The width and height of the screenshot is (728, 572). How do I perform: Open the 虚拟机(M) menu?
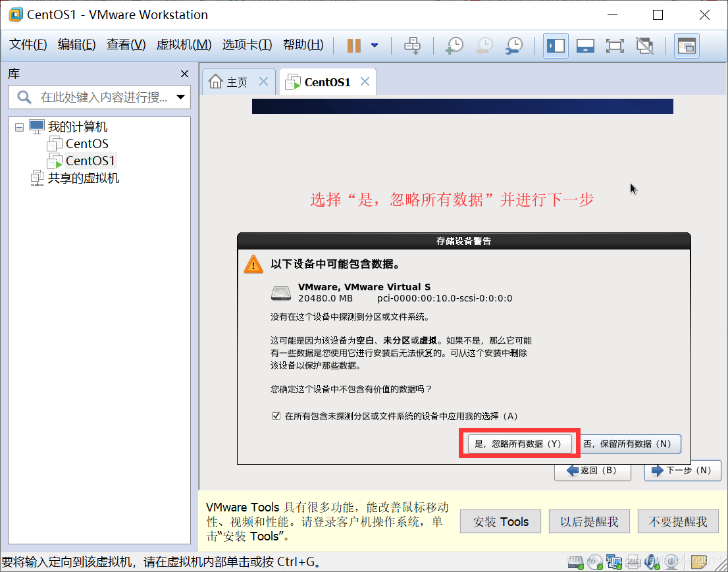click(x=184, y=45)
